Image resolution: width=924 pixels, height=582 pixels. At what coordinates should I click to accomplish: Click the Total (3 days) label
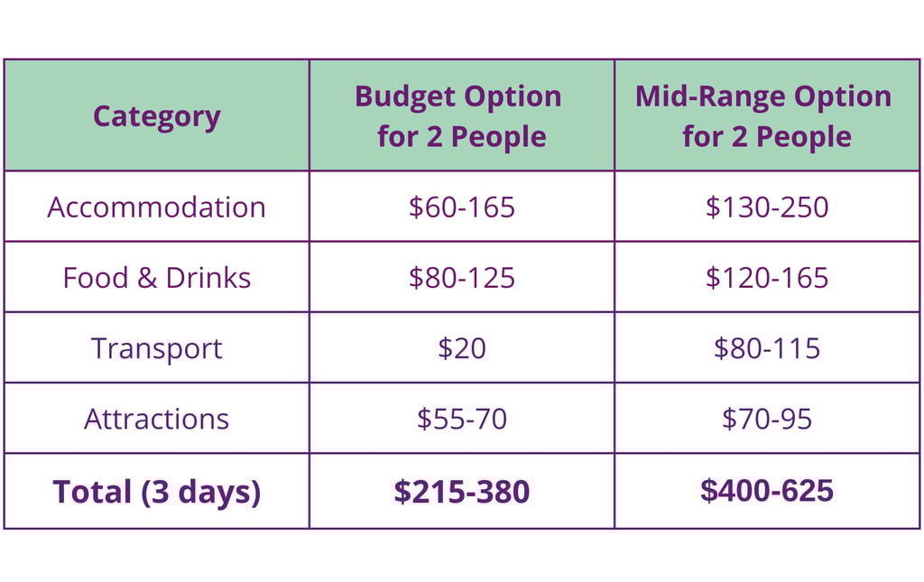click(157, 491)
